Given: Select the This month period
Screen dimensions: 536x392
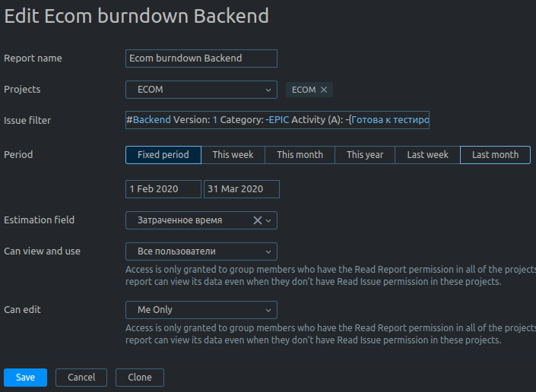Looking at the screenshot, I should (300, 155).
